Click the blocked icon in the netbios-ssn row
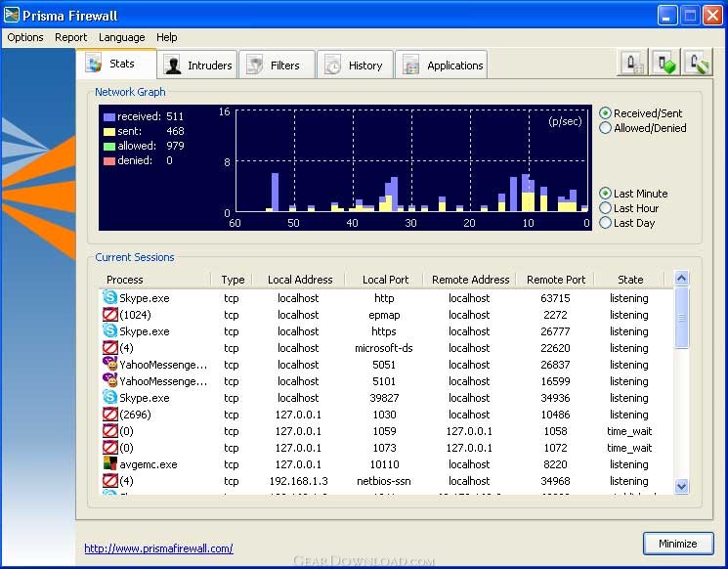This screenshot has width=728, height=569. [x=110, y=480]
